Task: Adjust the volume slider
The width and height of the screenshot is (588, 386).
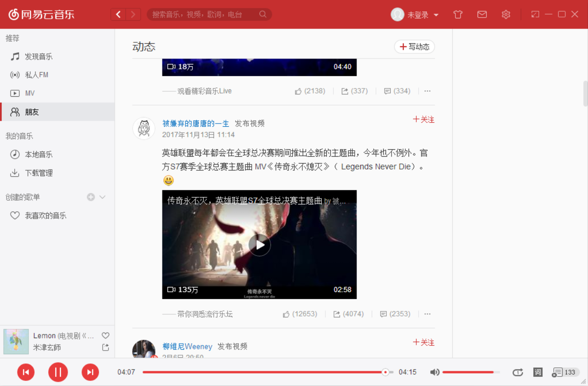Action: (471, 372)
